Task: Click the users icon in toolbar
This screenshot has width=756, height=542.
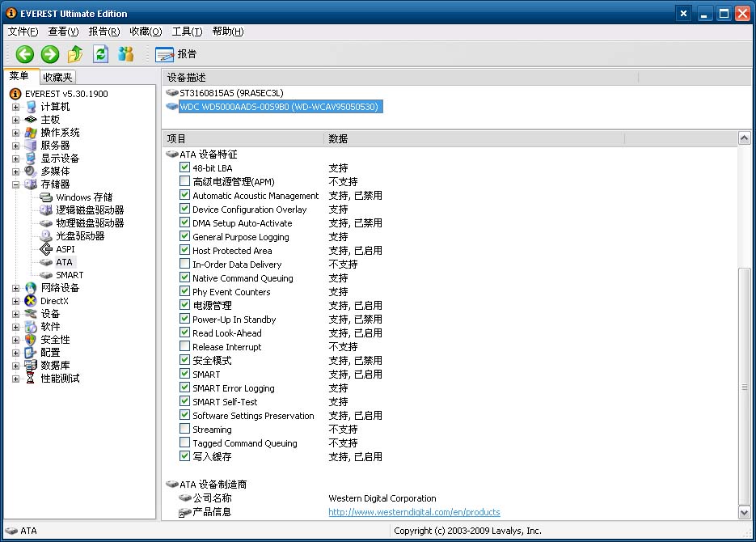Action: pos(125,54)
